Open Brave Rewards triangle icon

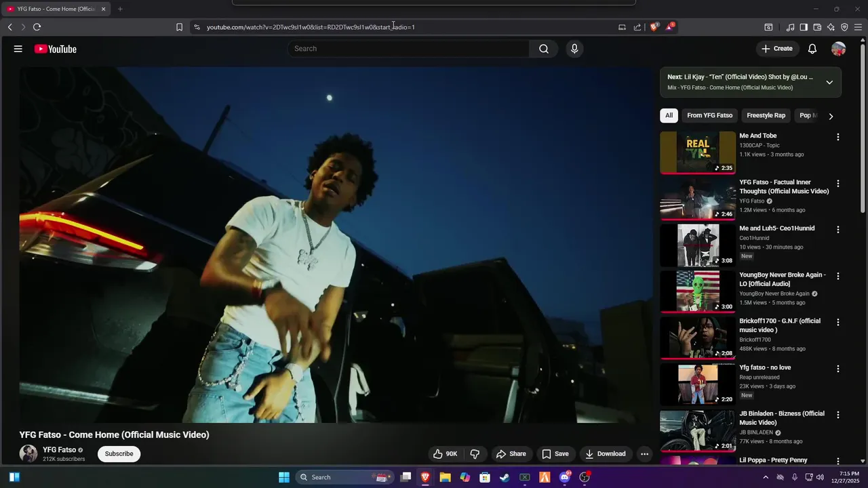pos(670,27)
